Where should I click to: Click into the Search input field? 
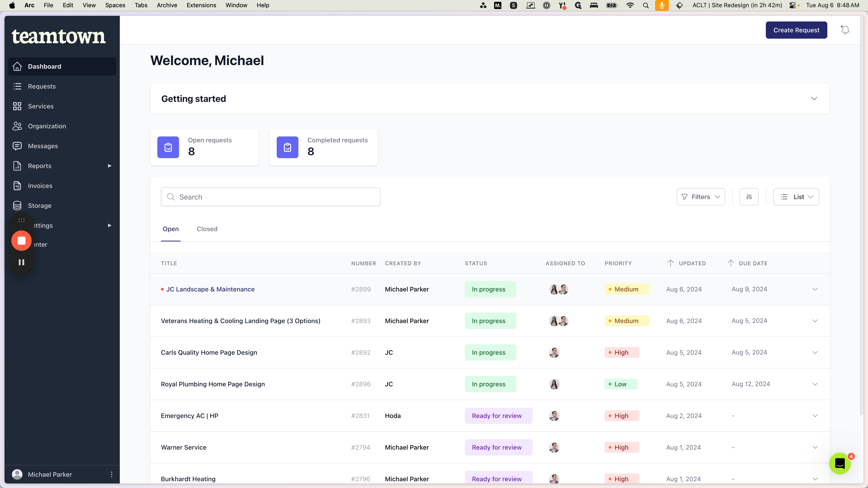(271, 197)
